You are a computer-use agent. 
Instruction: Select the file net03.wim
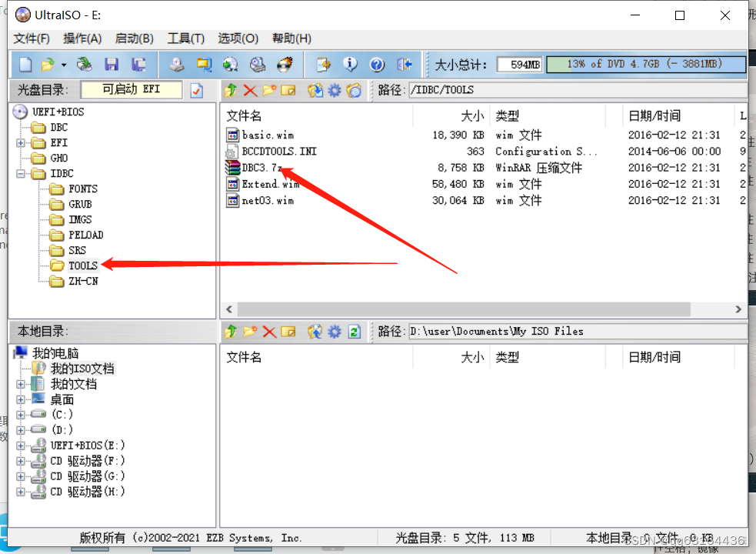tap(268, 201)
